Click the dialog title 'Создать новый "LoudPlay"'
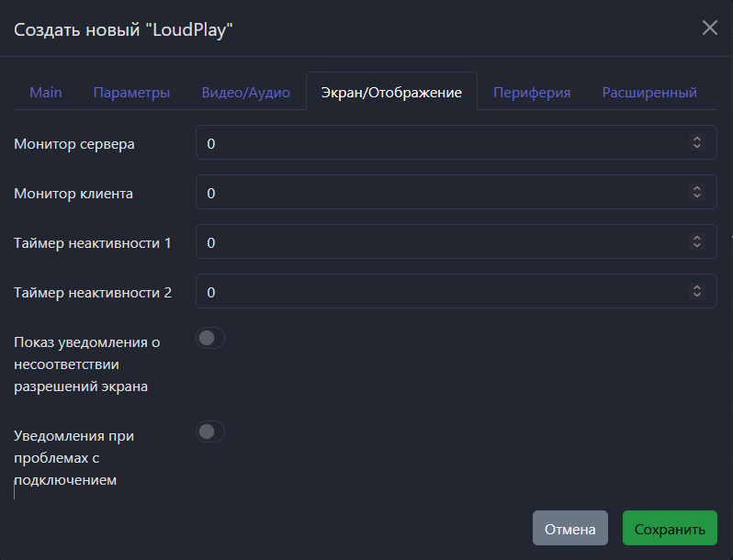The image size is (733, 560). point(123,30)
